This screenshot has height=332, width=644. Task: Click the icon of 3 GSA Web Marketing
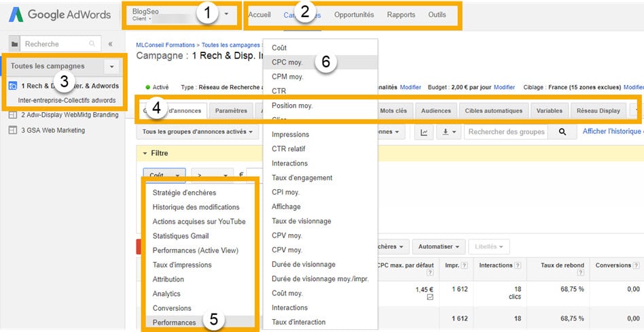click(x=13, y=130)
